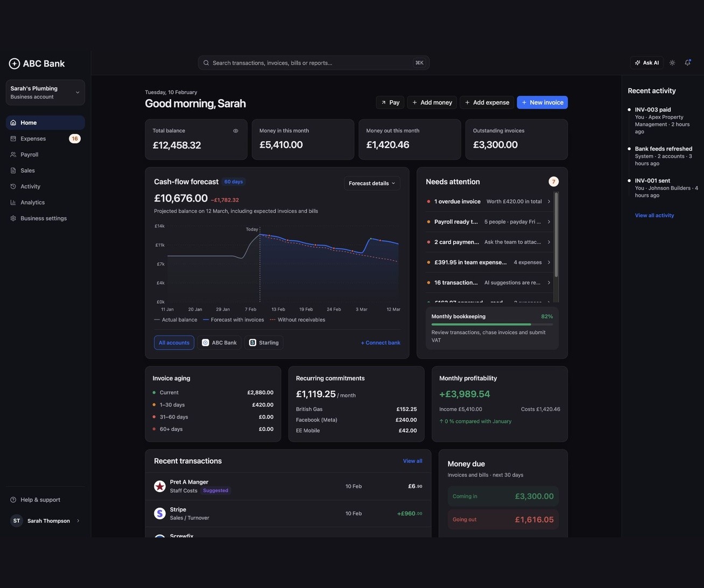Expand Sarah Thompson profile chevron
704x588 pixels.
click(x=78, y=521)
